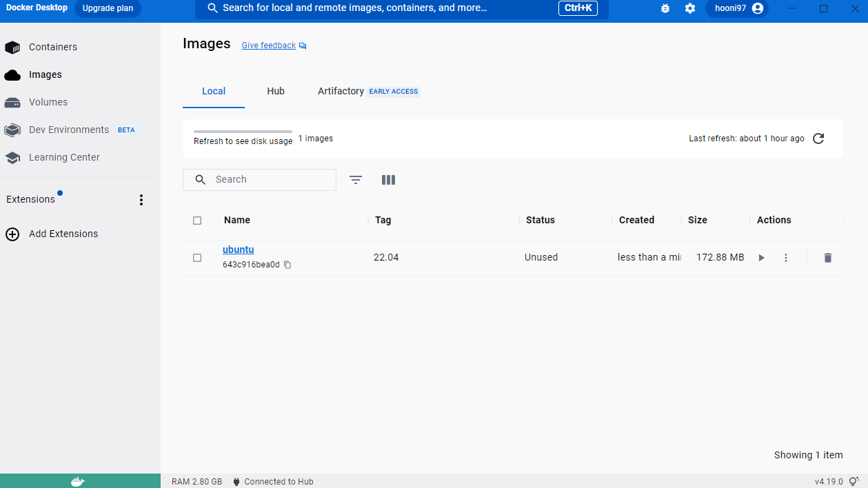Click the global search bar
The height and width of the screenshot is (488, 868).
[x=401, y=8]
